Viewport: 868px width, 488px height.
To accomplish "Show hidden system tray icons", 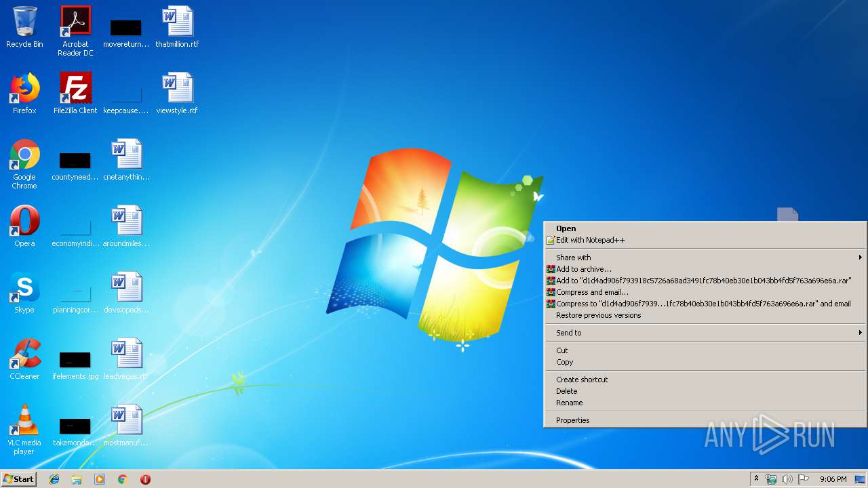I will click(756, 479).
